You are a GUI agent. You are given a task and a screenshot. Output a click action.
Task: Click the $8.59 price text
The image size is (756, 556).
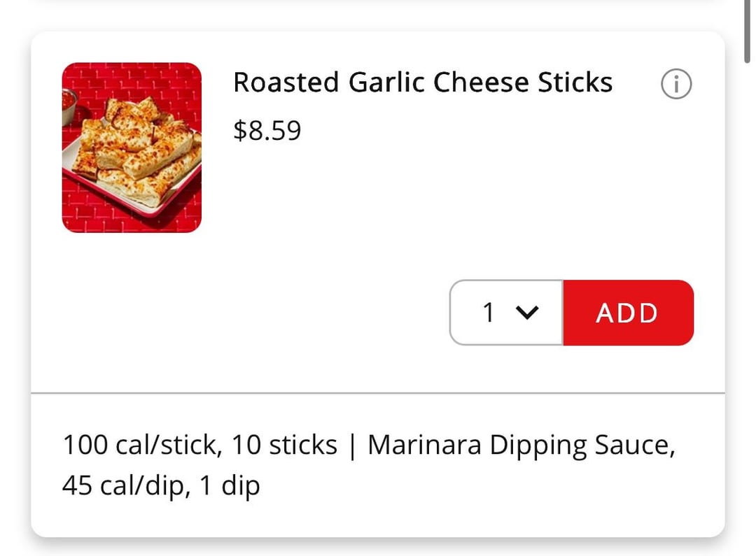[267, 130]
